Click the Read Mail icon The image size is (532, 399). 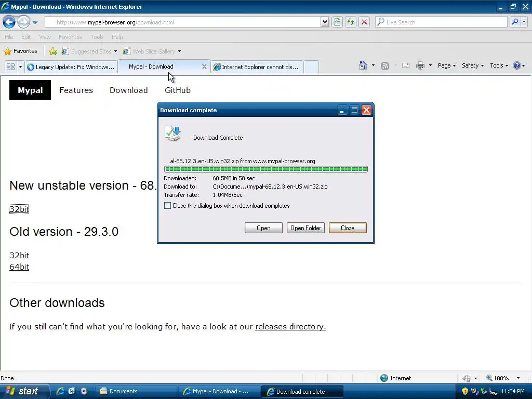pyautogui.click(x=406, y=65)
